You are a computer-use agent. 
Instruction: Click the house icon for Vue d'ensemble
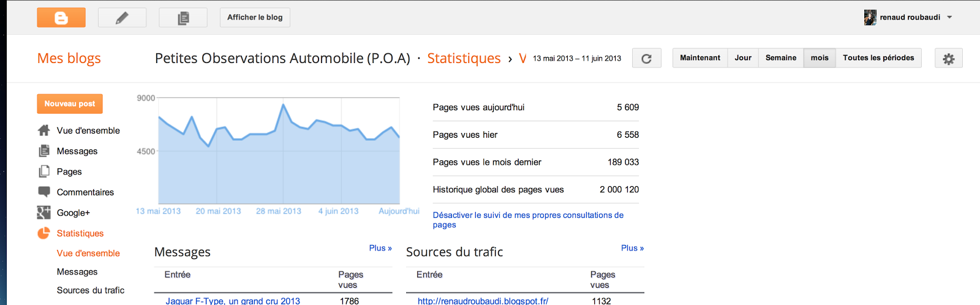point(43,130)
